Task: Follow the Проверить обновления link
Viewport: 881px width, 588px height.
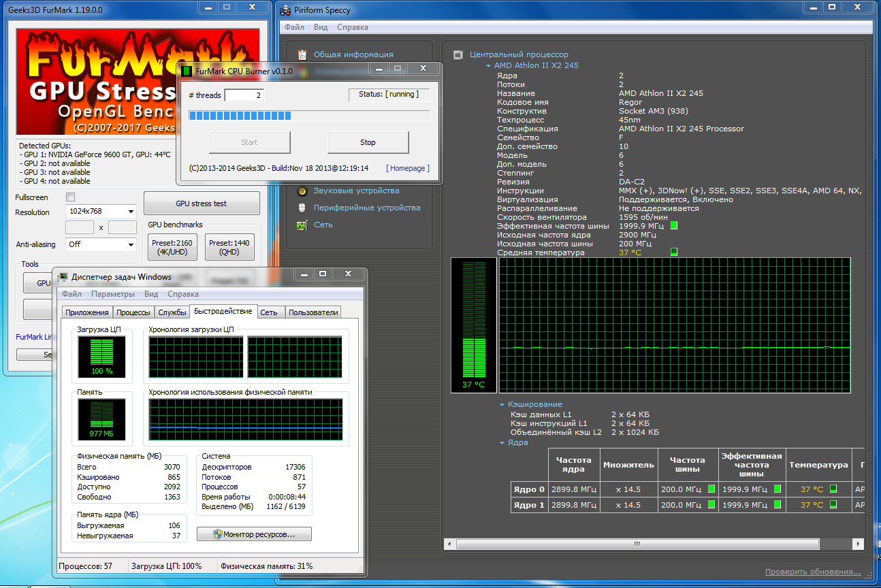Action: coord(812,572)
